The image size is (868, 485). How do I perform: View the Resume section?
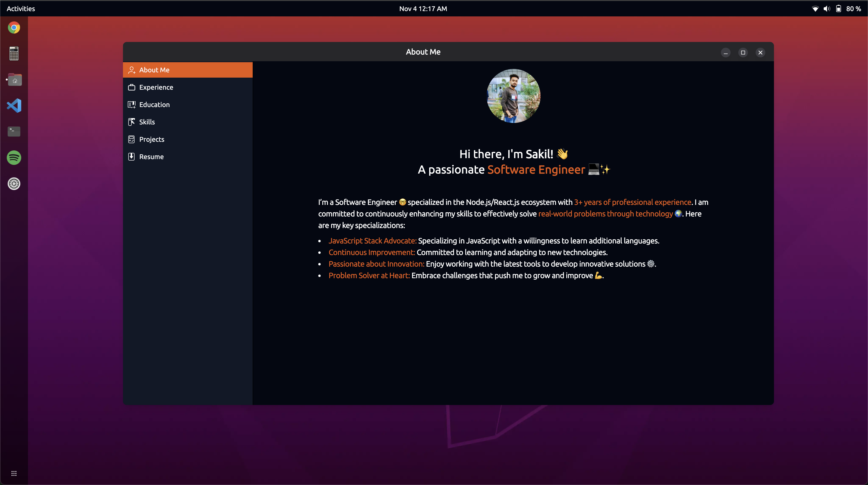pos(188,157)
